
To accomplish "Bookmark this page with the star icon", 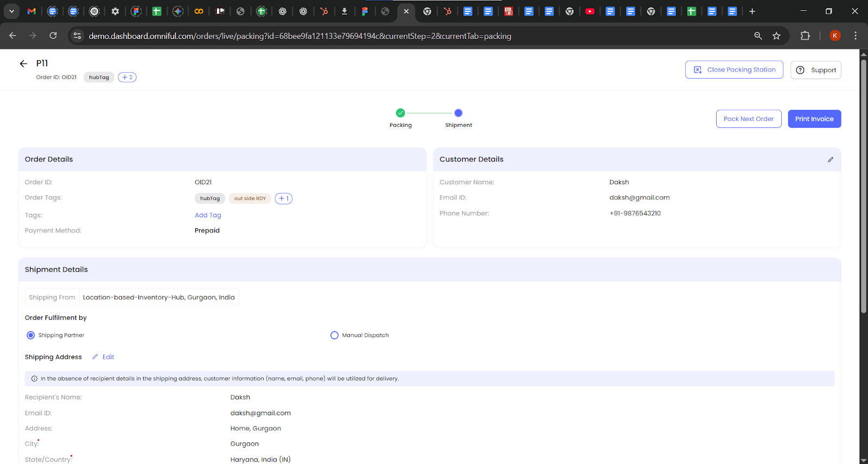I will coord(776,36).
